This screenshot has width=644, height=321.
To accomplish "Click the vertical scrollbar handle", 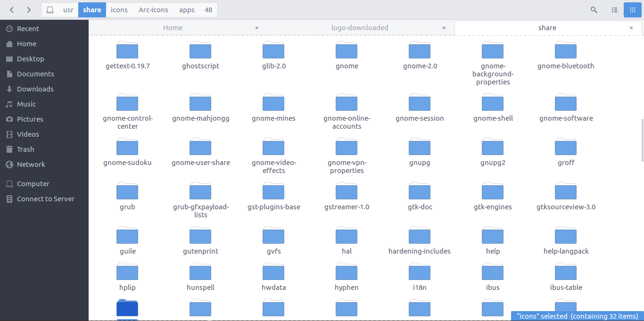I will coord(642,140).
